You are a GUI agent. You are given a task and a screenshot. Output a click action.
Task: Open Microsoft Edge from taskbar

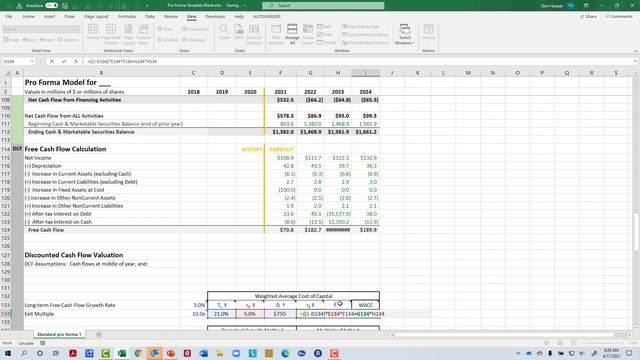(x=285, y=353)
